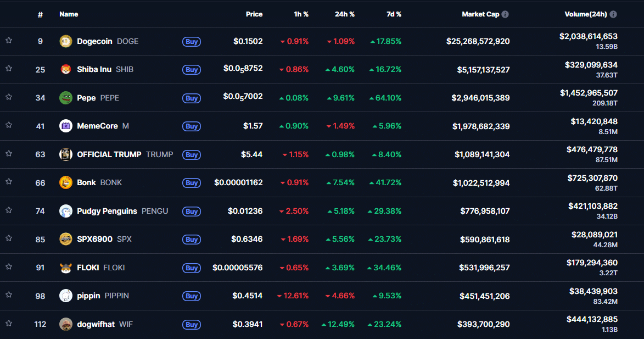Click the OFFICIAL TRUMP coin logo
The image size is (644, 339).
66,154
